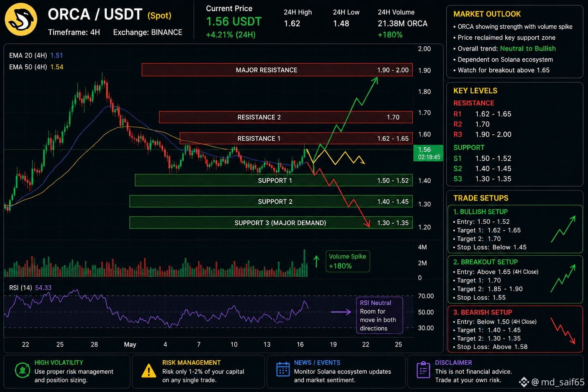Click the DISCLAIMER heading
This screenshot has width=588, height=392.
(453, 362)
